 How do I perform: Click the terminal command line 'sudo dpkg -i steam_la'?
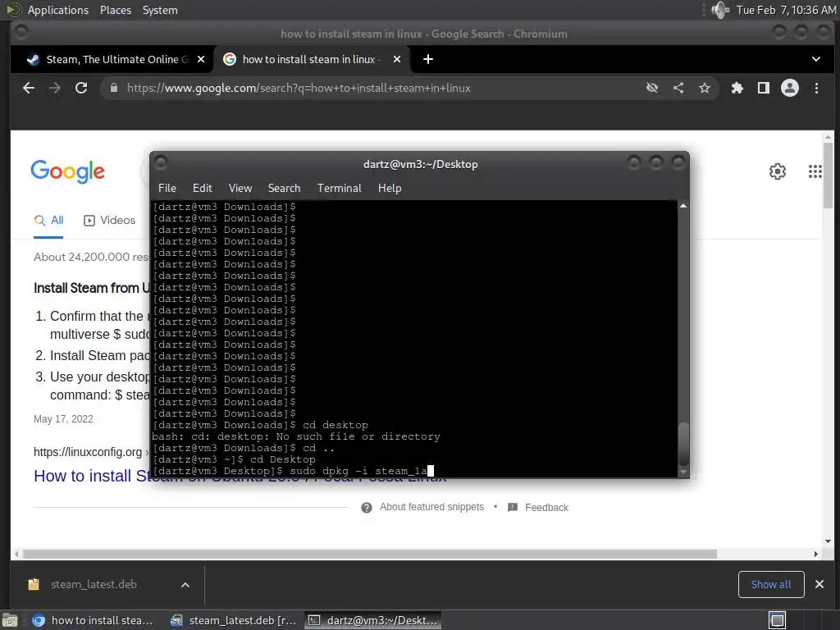pyautogui.click(x=358, y=471)
